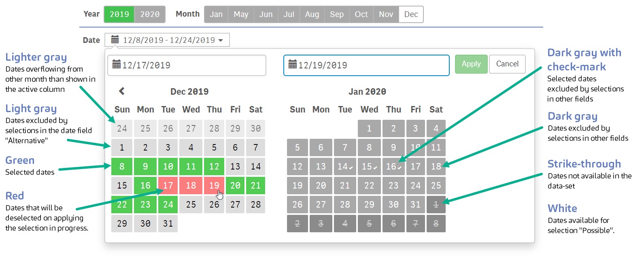644x278 pixels.
Task: Click check-marked date 15 in Jan 2020
Action: tap(369, 166)
